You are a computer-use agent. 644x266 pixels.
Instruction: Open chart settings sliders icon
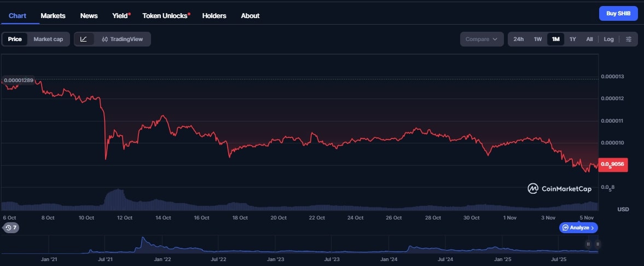tap(629, 39)
